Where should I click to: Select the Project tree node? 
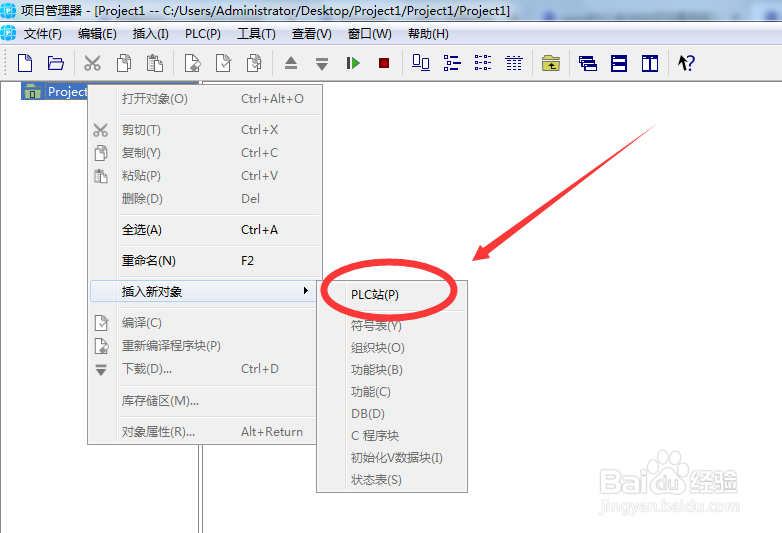tap(55, 92)
